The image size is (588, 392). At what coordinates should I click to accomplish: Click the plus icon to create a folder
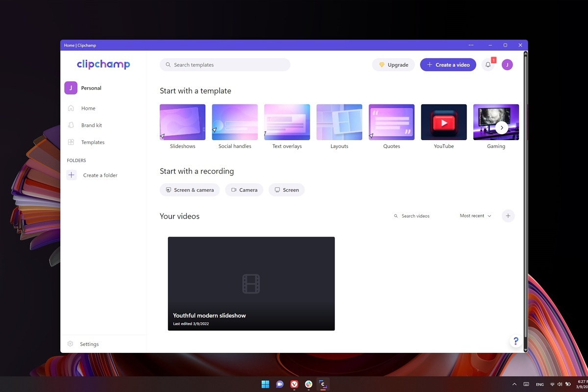click(x=71, y=175)
